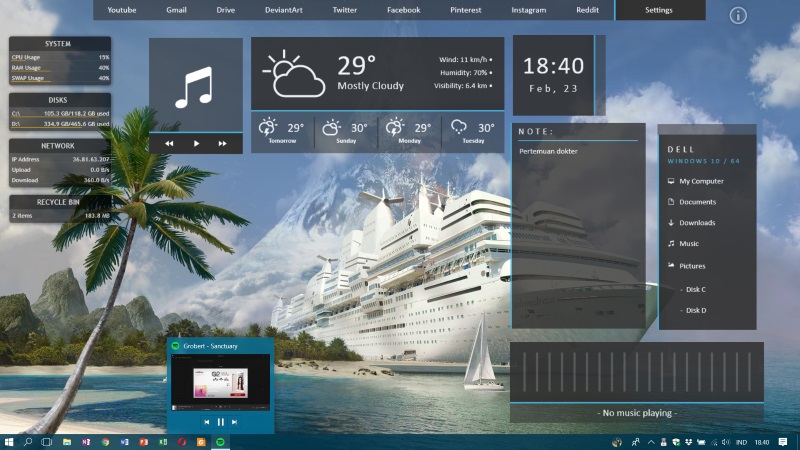Viewport: 800px width, 450px height.
Task: Click the Pertemuan dokter note text
Action: (548, 151)
